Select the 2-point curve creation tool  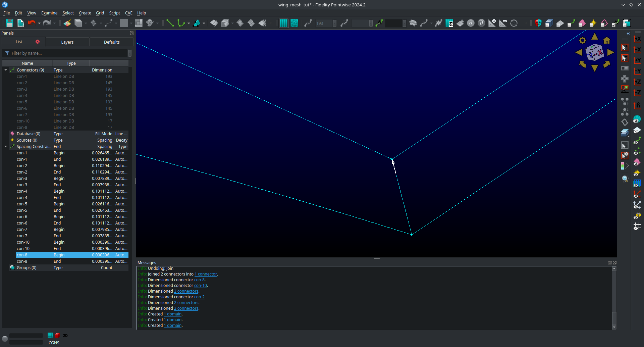point(170,23)
